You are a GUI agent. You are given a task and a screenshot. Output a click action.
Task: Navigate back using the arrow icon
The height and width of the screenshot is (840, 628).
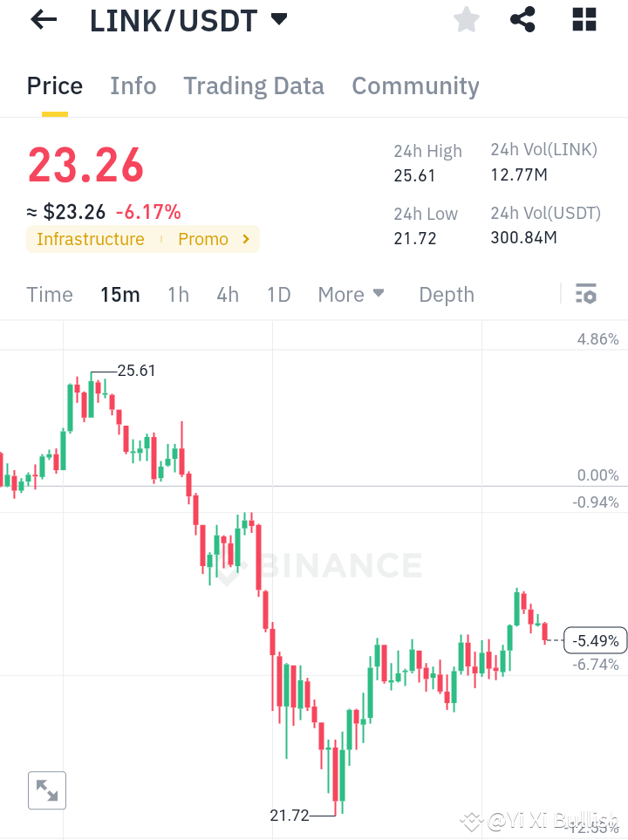43,19
